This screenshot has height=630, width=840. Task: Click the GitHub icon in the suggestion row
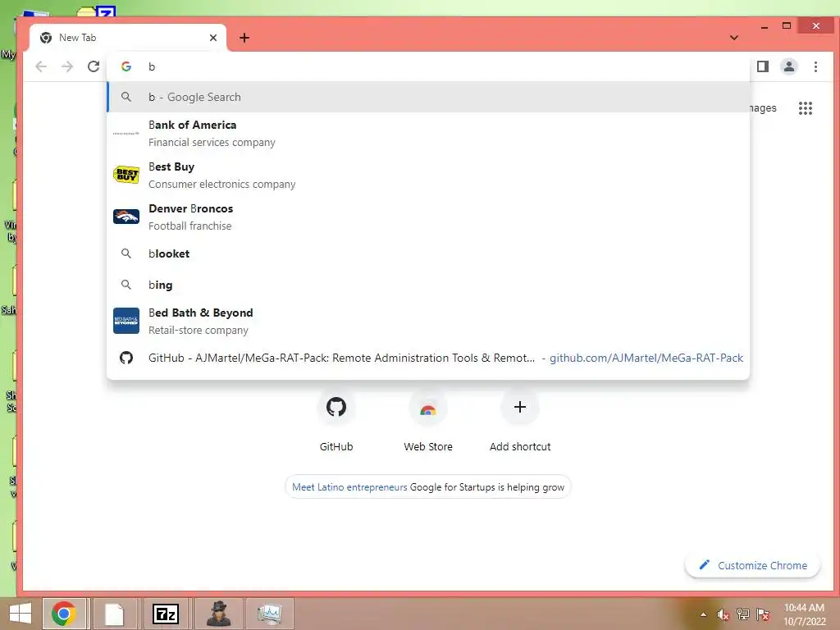tap(126, 358)
